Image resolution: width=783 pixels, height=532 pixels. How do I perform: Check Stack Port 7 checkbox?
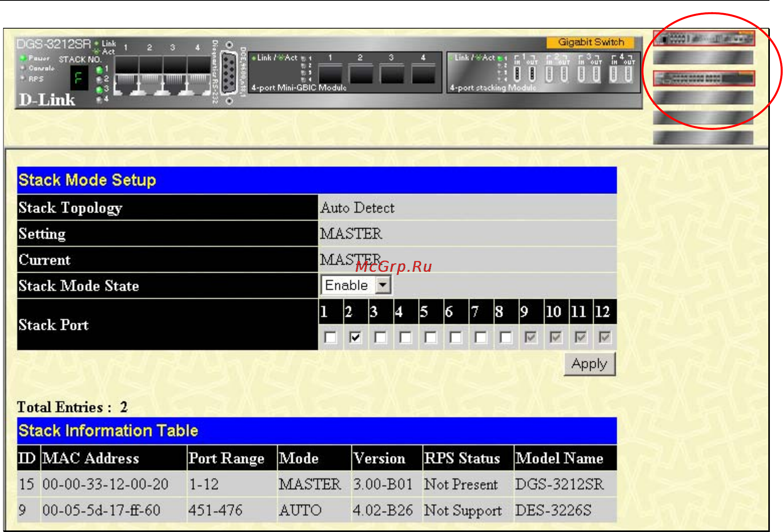point(481,337)
